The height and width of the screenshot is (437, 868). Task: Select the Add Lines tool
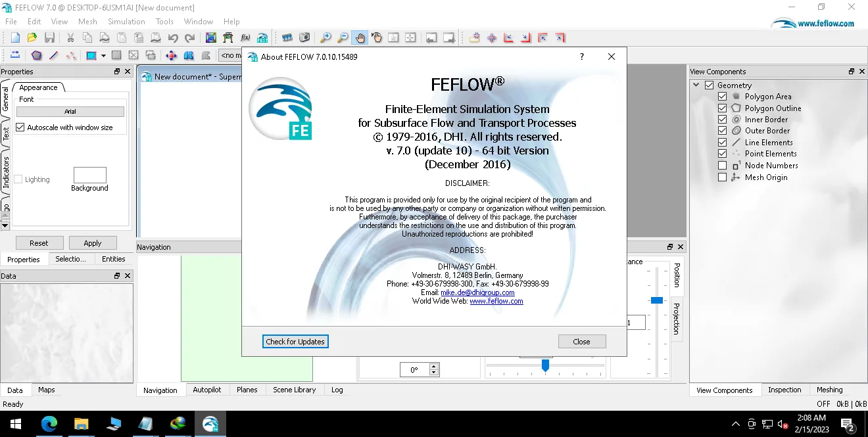[x=54, y=56]
